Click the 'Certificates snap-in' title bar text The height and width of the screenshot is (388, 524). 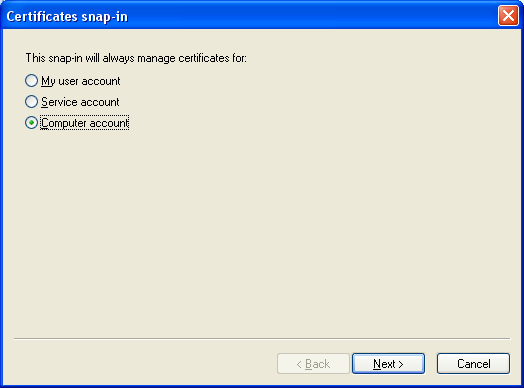pos(67,16)
